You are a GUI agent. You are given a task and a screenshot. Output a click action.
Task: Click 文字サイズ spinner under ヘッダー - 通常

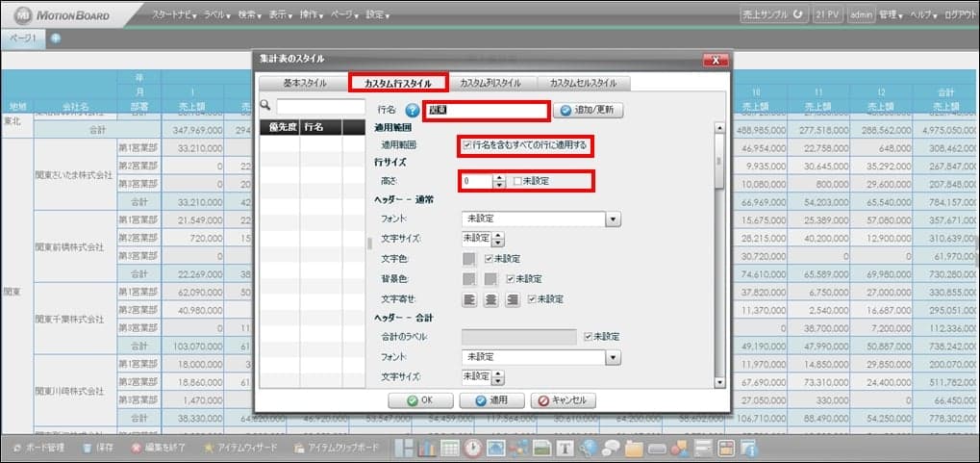tap(498, 239)
